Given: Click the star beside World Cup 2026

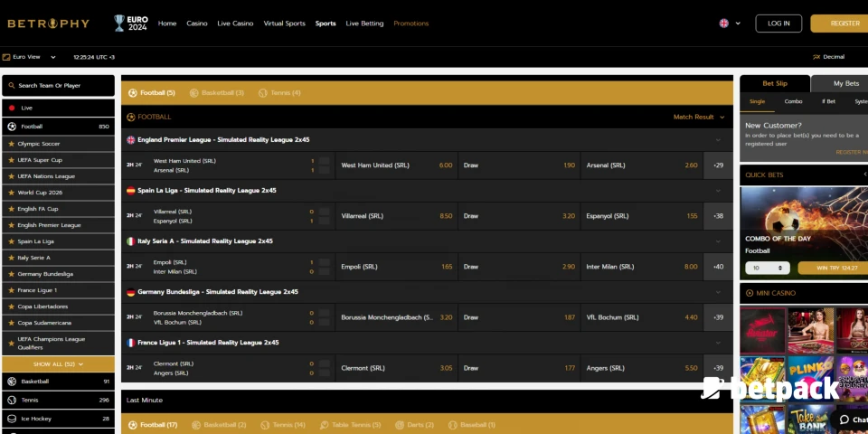Looking at the screenshot, I should click(x=12, y=193).
